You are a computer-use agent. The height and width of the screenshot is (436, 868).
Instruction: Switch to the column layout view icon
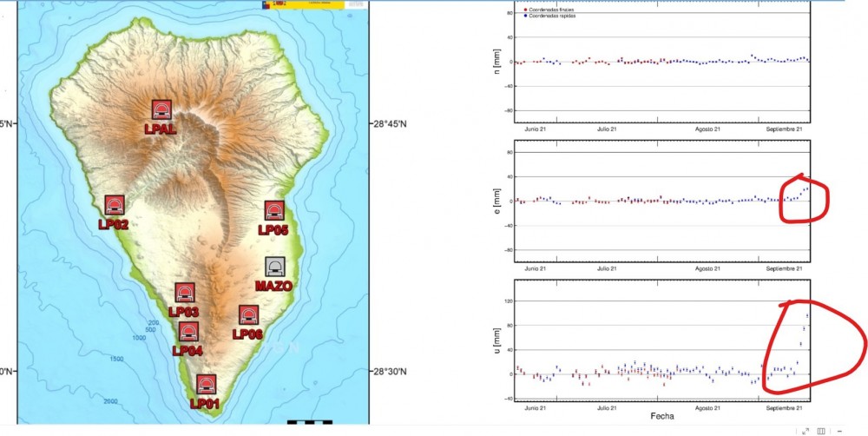821,430
